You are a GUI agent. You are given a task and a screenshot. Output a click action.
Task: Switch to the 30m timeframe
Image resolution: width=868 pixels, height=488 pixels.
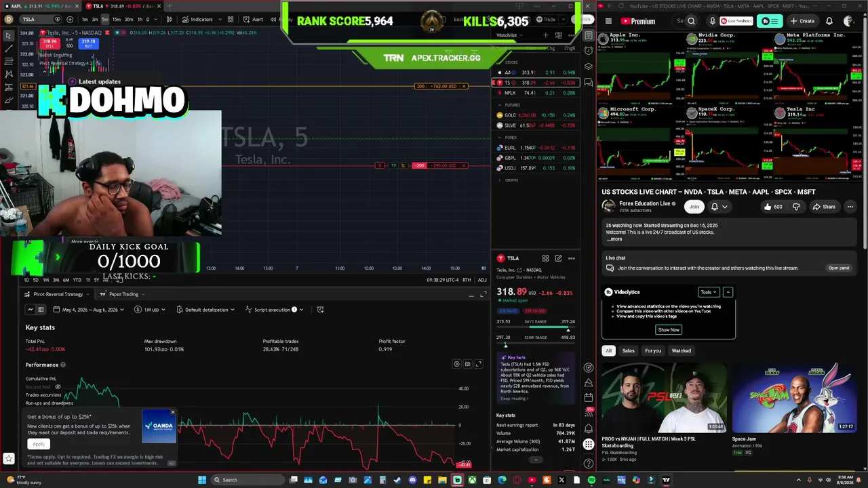point(129,19)
